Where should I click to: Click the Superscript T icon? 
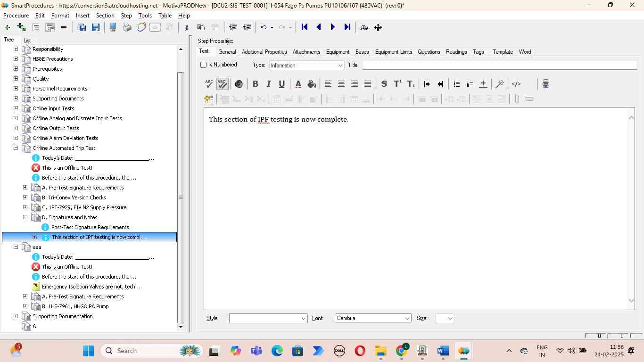click(x=397, y=84)
